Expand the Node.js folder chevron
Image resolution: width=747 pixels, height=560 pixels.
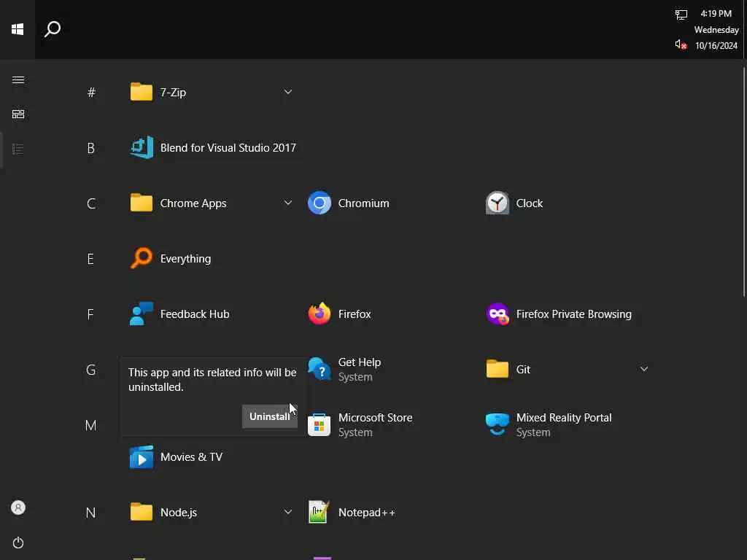point(287,512)
